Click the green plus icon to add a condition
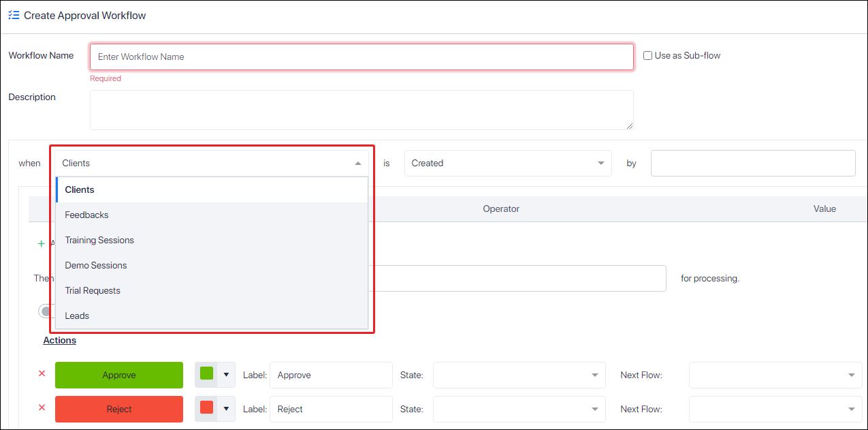Image resolution: width=868 pixels, height=430 pixels. coord(41,243)
